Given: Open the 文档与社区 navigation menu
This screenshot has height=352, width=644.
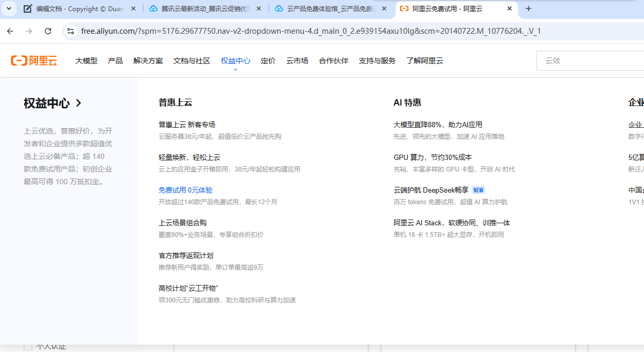Looking at the screenshot, I should coord(192,61).
